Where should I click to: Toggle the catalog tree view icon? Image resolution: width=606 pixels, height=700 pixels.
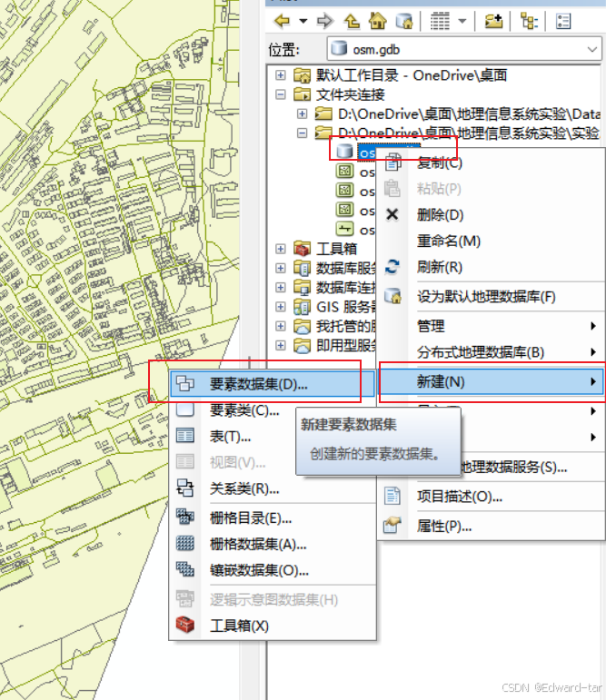(529, 21)
